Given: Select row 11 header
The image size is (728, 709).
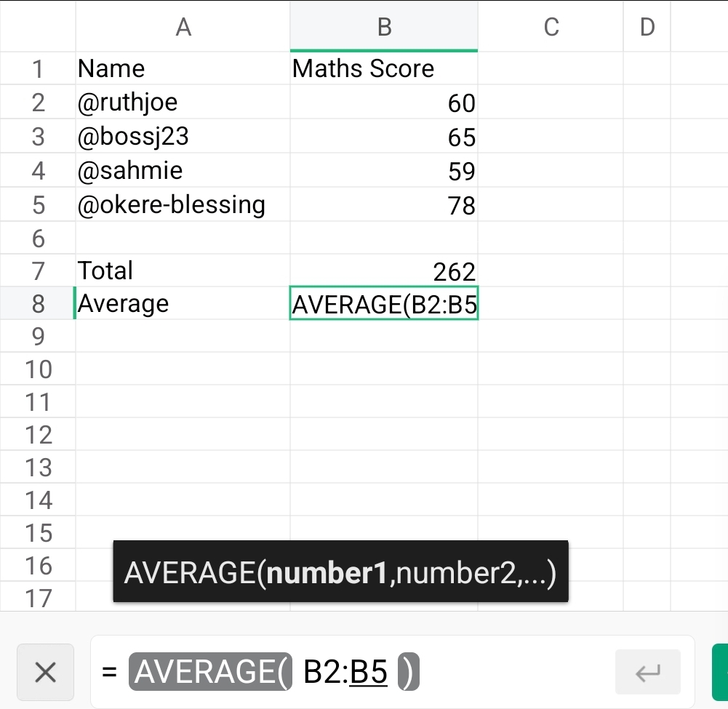Looking at the screenshot, I should pyautogui.click(x=38, y=401).
